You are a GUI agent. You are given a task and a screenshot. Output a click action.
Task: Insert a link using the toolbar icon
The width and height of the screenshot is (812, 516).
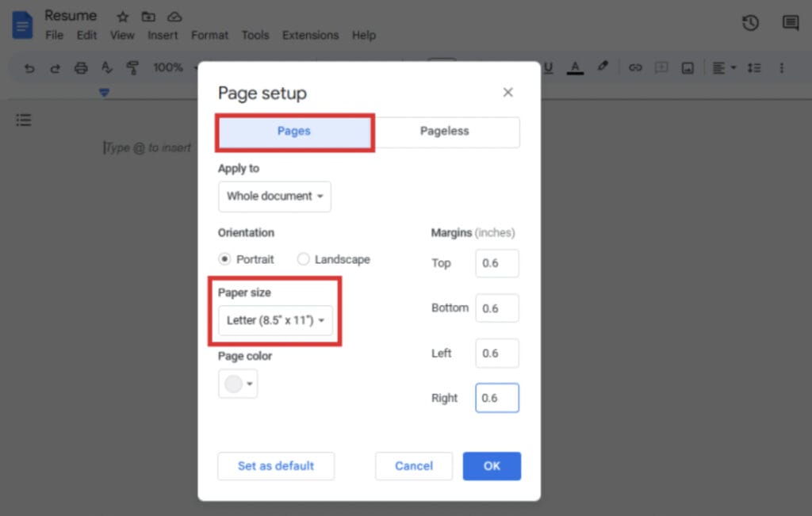pyautogui.click(x=635, y=67)
